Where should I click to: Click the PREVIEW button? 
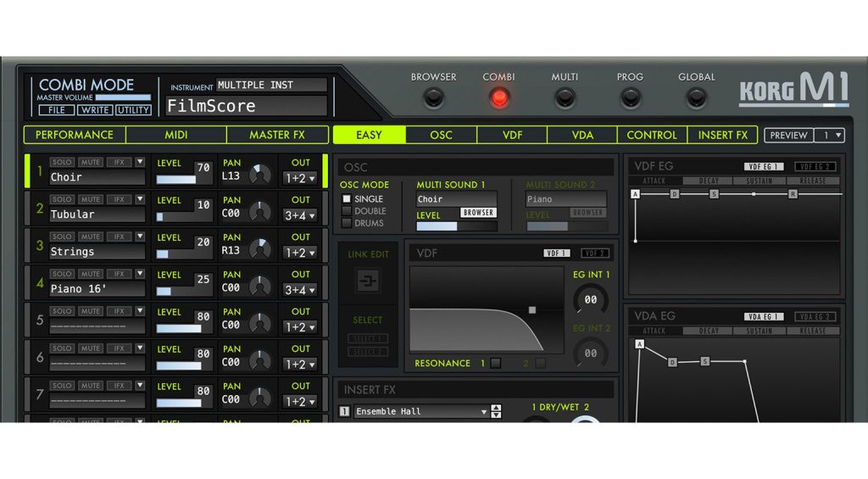coord(789,135)
